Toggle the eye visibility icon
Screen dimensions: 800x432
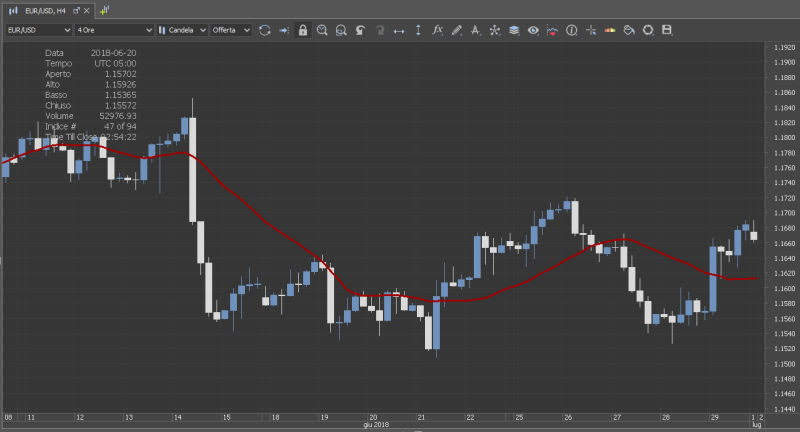coord(533,30)
